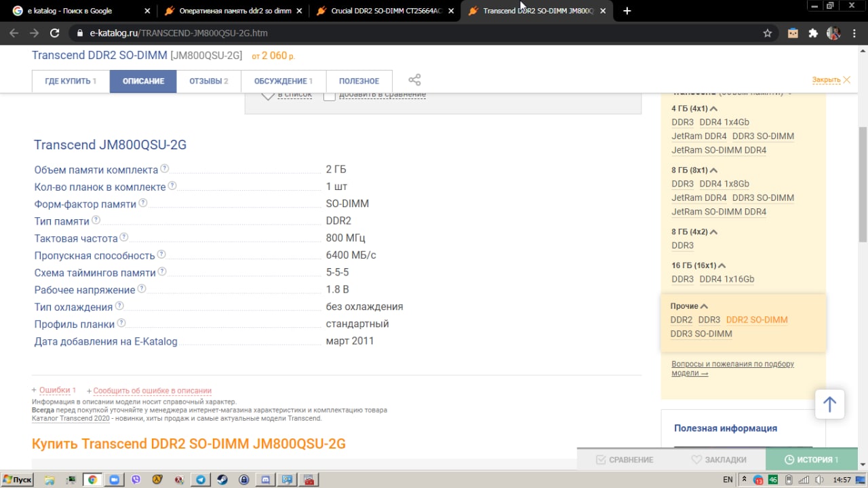The width and height of the screenshot is (868, 488).
Task: Open JetRam SO-DIMM DDR4 link under 4 ГБ
Action: click(719, 150)
